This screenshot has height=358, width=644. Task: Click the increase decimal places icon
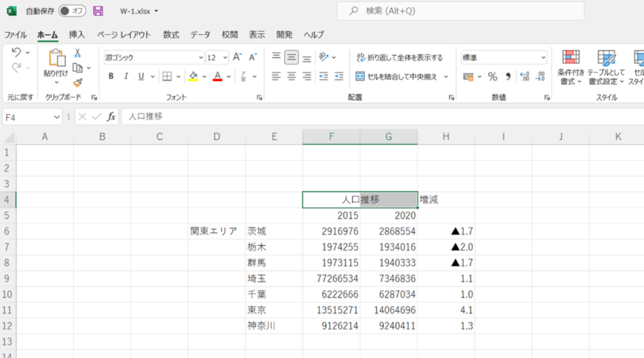[524, 76]
